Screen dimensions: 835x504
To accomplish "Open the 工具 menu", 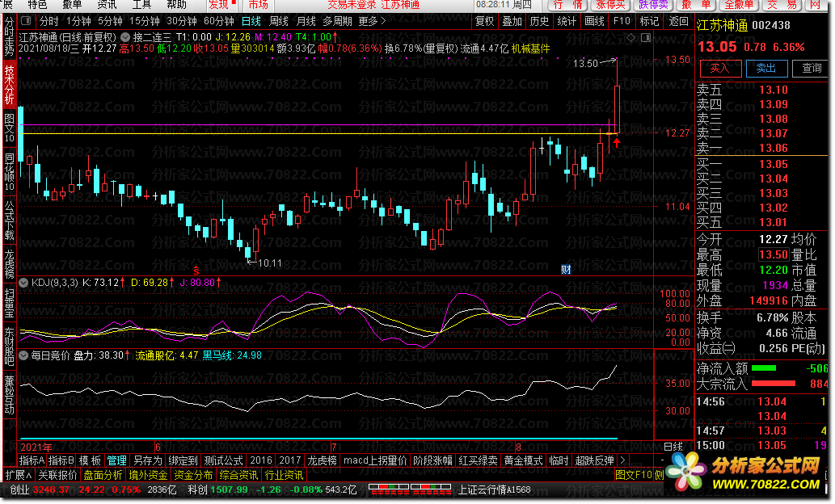I will point(141,6).
